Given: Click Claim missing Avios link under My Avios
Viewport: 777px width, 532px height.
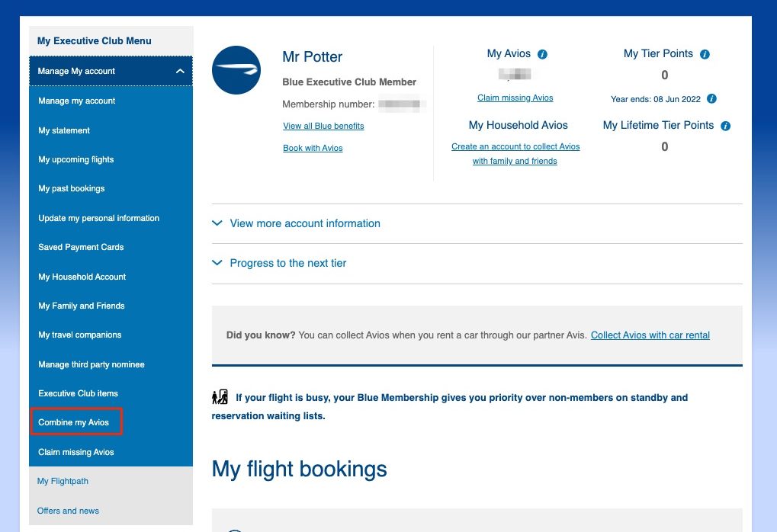Looking at the screenshot, I should point(515,98).
